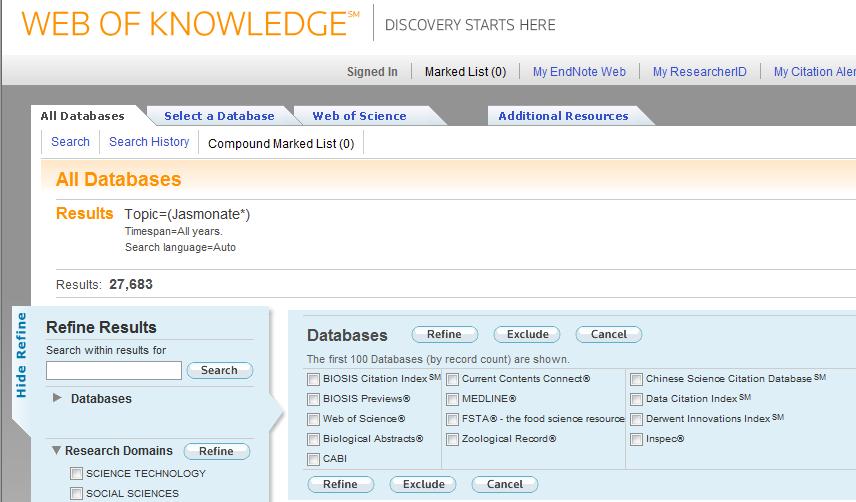This screenshot has height=502, width=856.
Task: Click the bottom Cancel button under database list
Action: 505,485
